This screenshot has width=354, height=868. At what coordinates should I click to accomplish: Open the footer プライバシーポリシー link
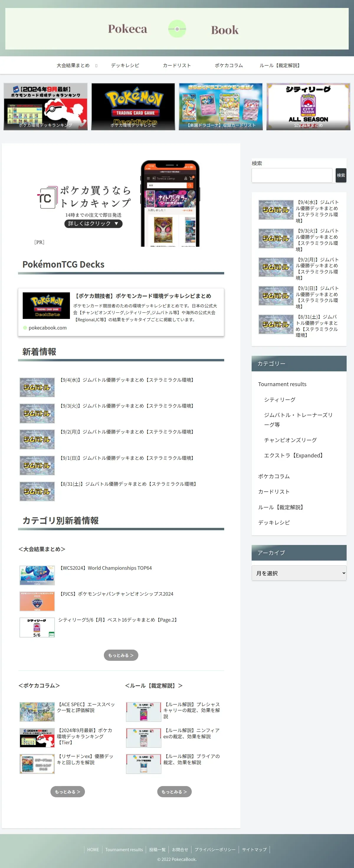point(215,849)
